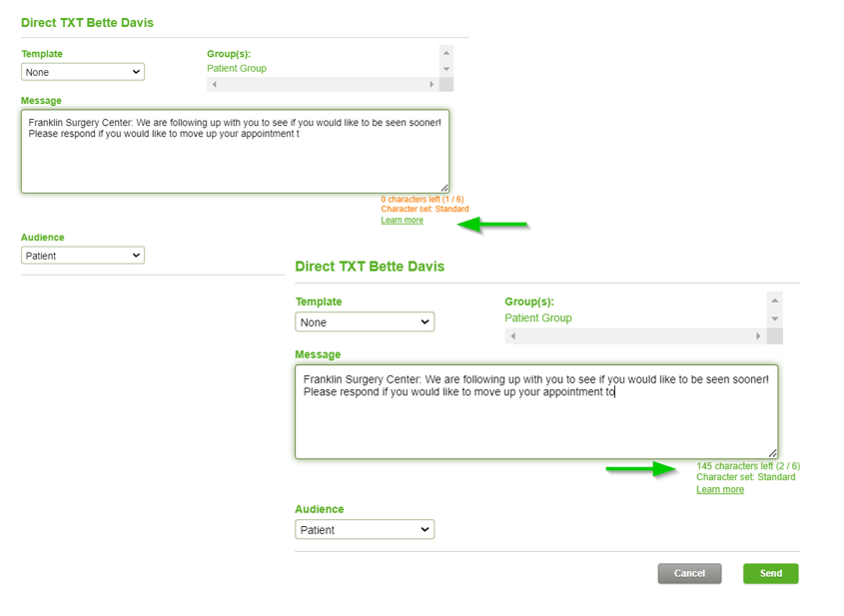Screen dimensions: 844x616
Task: Expand the lower Template dropdown
Action: [365, 322]
